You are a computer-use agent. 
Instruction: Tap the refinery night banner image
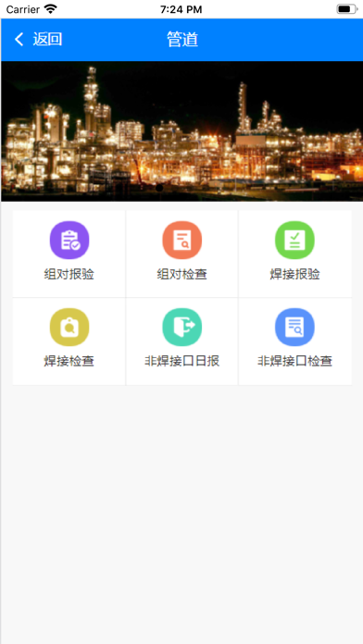(x=182, y=131)
